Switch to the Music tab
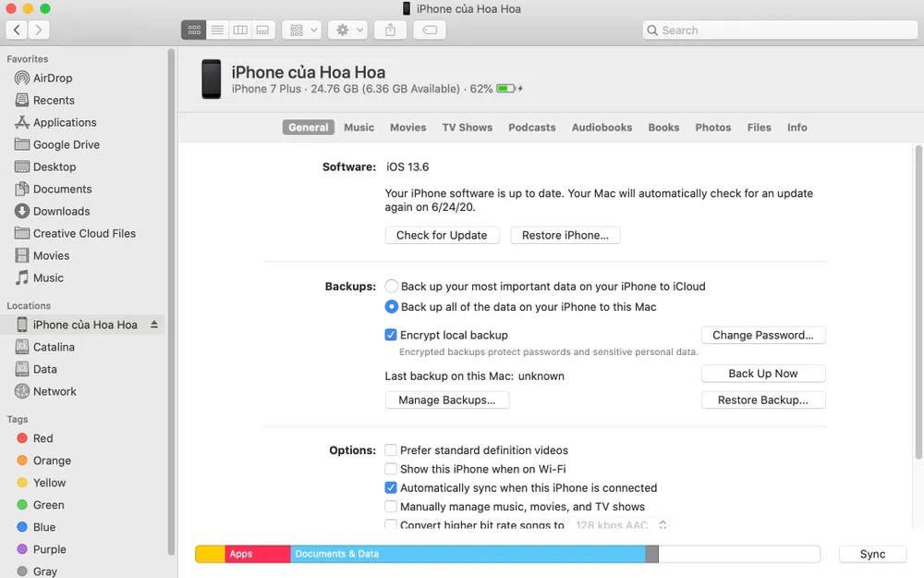 pyautogui.click(x=359, y=128)
